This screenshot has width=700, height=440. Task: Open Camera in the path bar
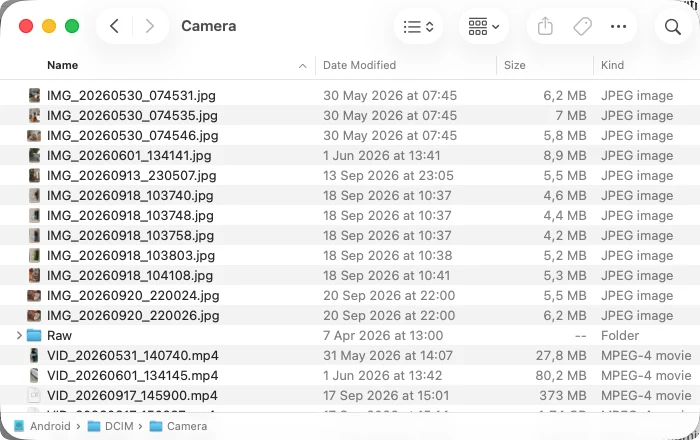[178, 426]
